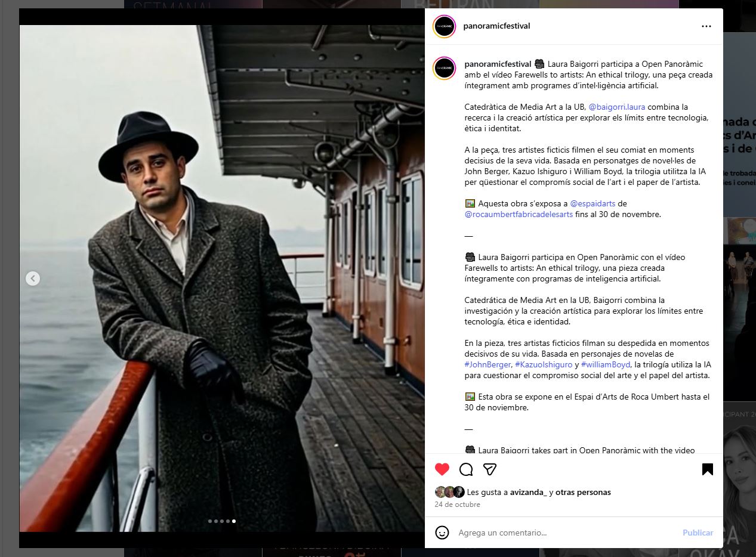Select first carousel indicator dot
This screenshot has height=557, width=756.
(x=210, y=521)
